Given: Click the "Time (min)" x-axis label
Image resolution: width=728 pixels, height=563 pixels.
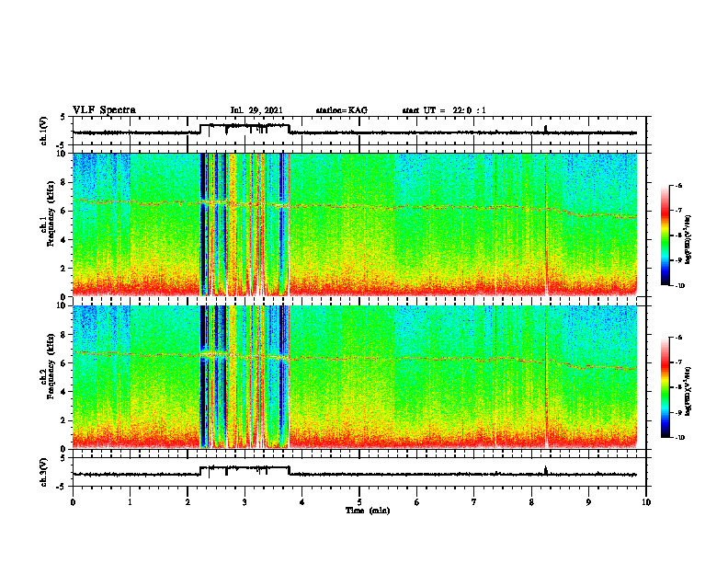Looking at the screenshot, I should 368,511.
